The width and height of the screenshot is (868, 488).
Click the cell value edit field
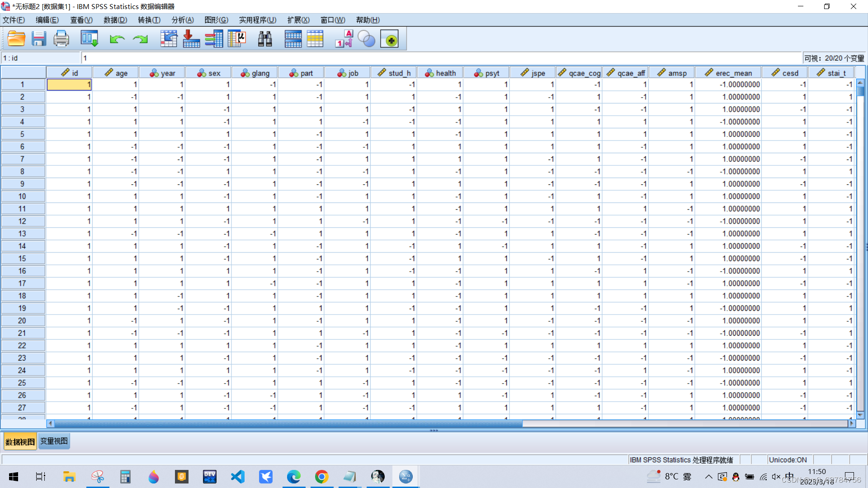(x=441, y=58)
